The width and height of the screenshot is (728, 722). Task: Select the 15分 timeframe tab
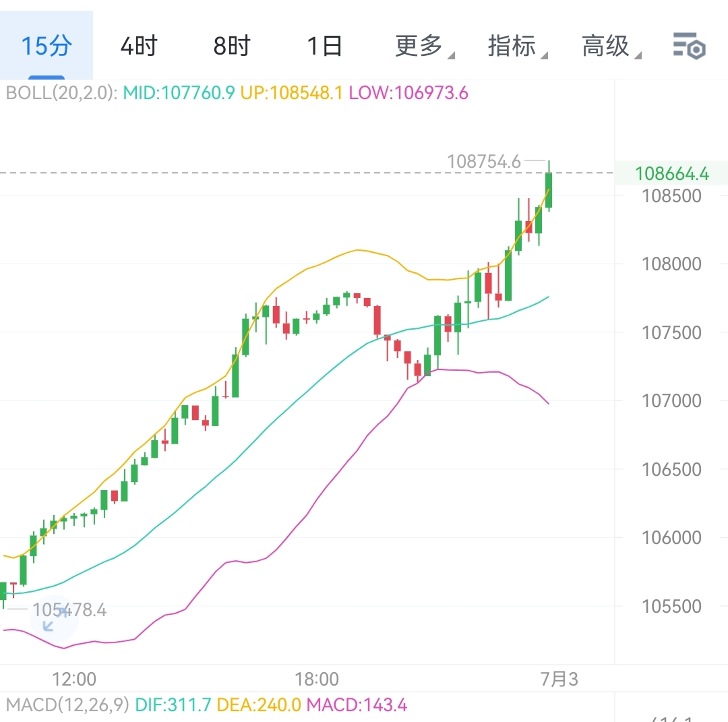tap(46, 47)
